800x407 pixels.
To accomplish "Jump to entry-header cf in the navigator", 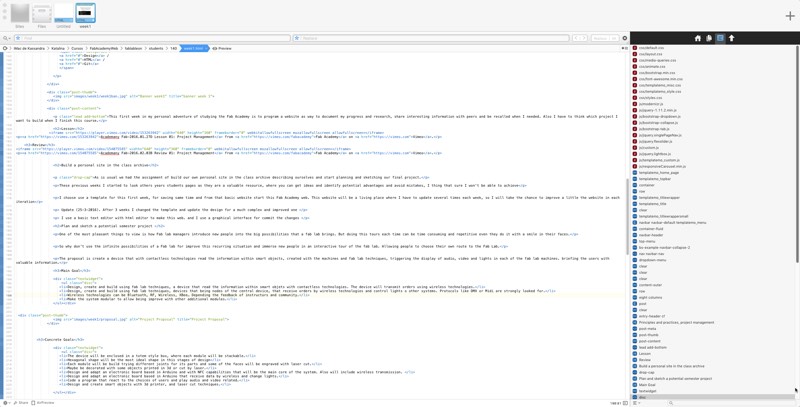I will coord(652,316).
